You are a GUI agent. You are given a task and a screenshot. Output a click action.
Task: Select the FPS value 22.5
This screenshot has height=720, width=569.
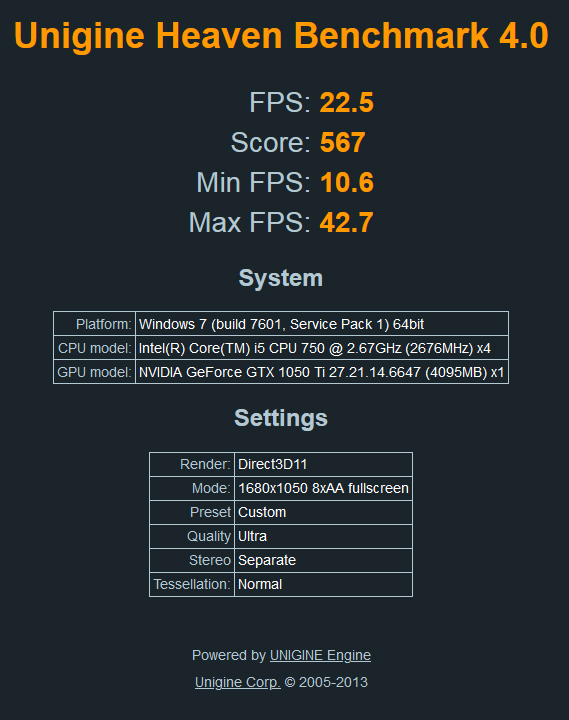347,102
